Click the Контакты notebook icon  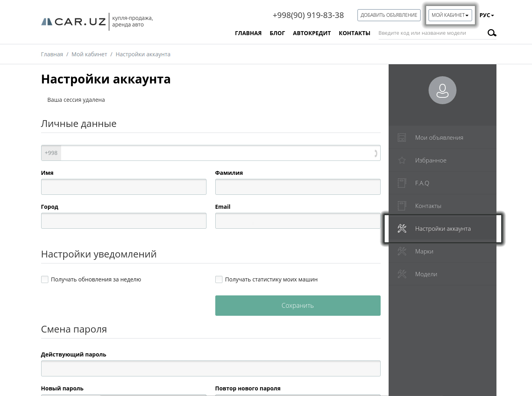pos(402,206)
